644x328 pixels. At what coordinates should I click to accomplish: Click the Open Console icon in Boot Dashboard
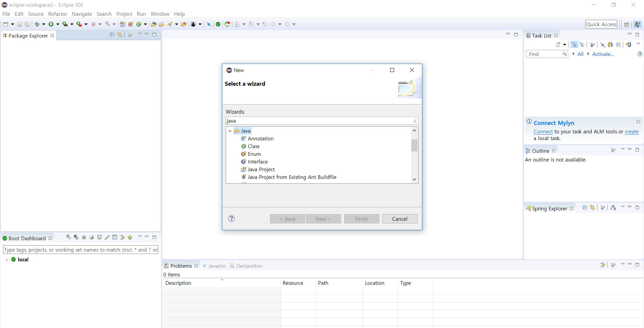(x=99, y=237)
